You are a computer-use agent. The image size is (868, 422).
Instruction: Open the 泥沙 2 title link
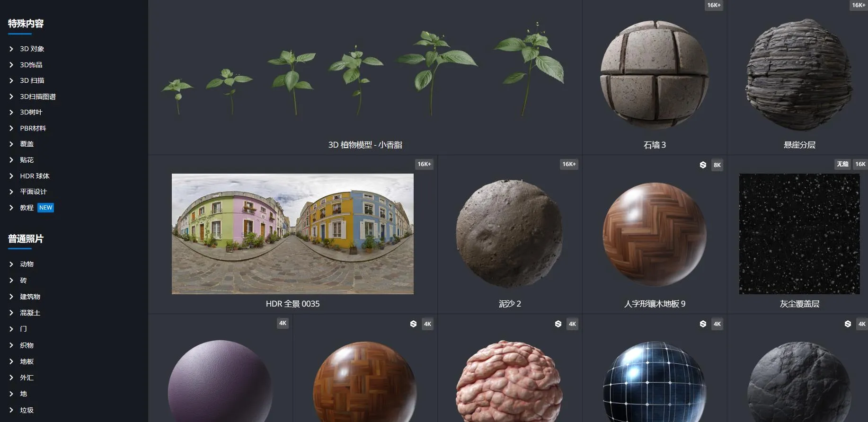pos(510,304)
